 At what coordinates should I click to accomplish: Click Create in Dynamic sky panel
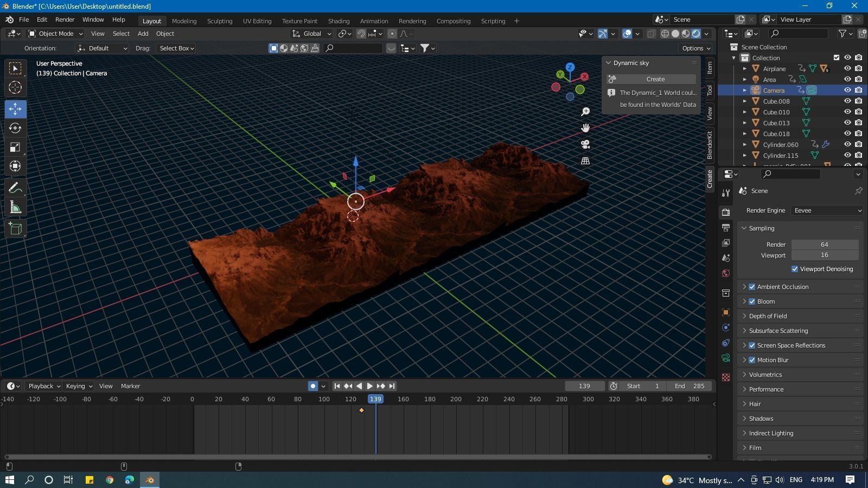click(x=655, y=79)
